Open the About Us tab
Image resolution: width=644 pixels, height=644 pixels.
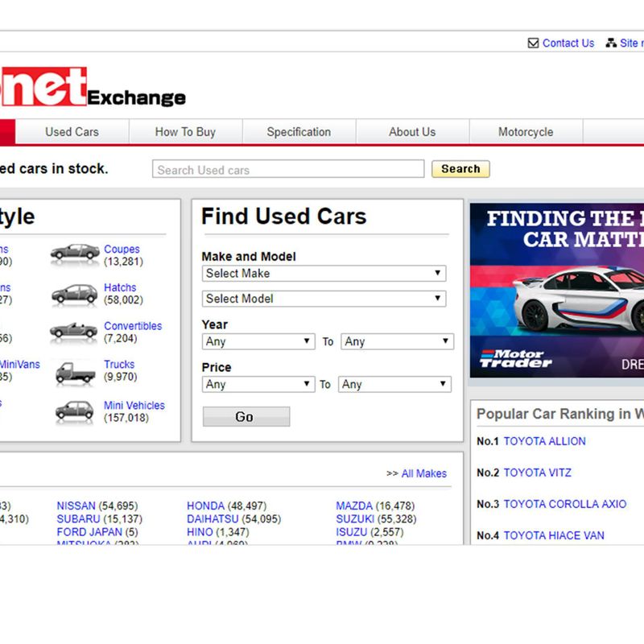pos(412,132)
